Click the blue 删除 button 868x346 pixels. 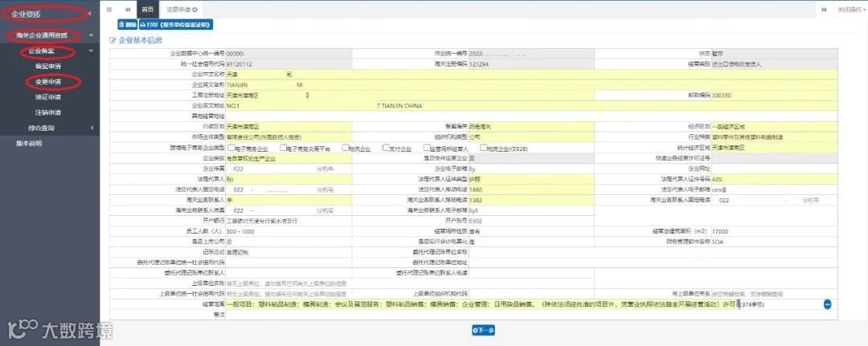pos(127,25)
